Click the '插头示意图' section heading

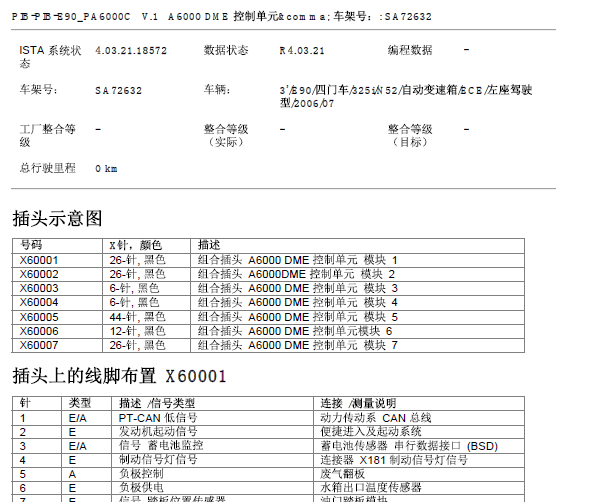coord(57,218)
